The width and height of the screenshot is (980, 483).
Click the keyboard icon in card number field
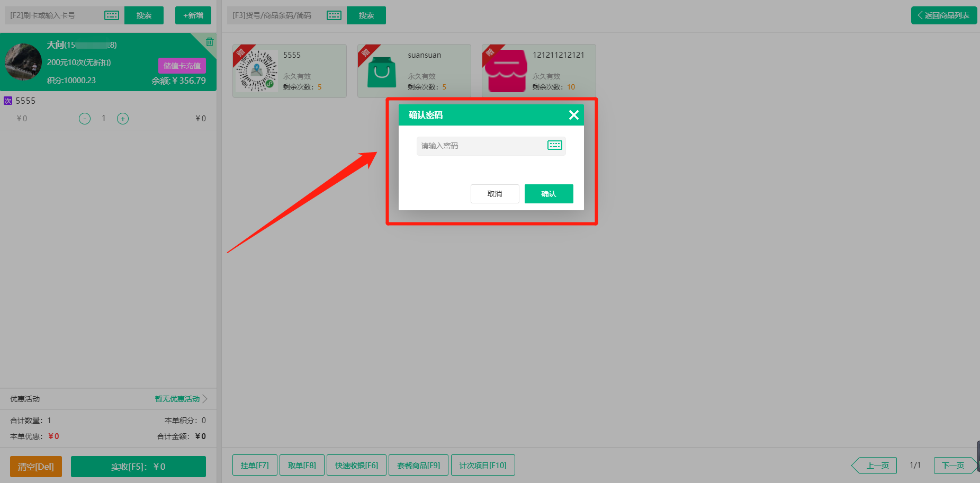pyautogui.click(x=112, y=15)
